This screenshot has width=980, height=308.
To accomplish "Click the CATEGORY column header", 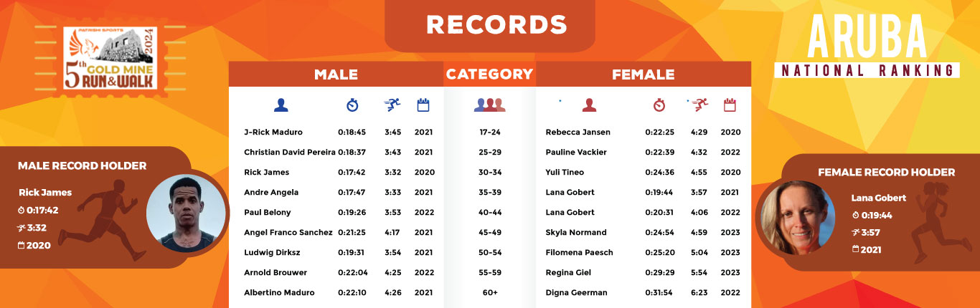I will (x=489, y=74).
